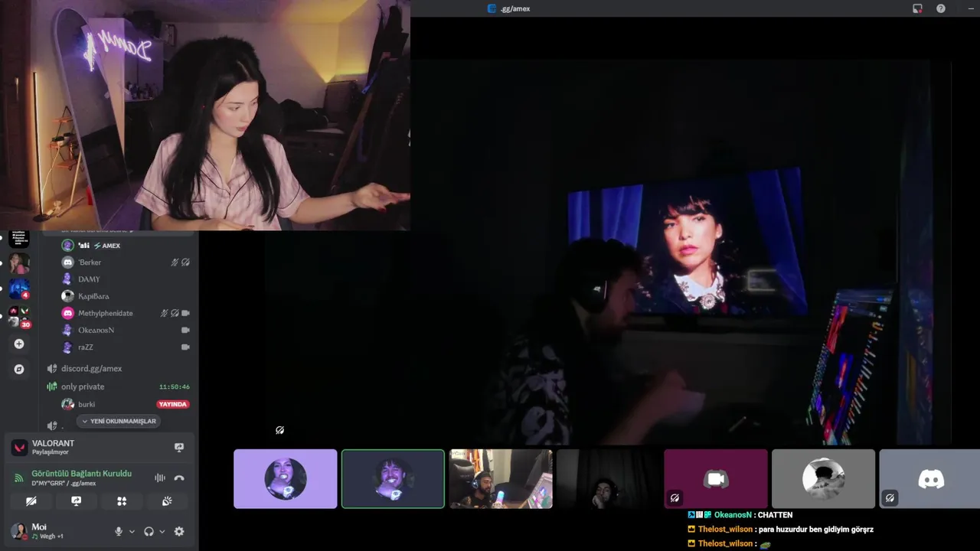Open the server icon with woman's photo
This screenshot has width=980, height=551.
pyautogui.click(x=19, y=263)
